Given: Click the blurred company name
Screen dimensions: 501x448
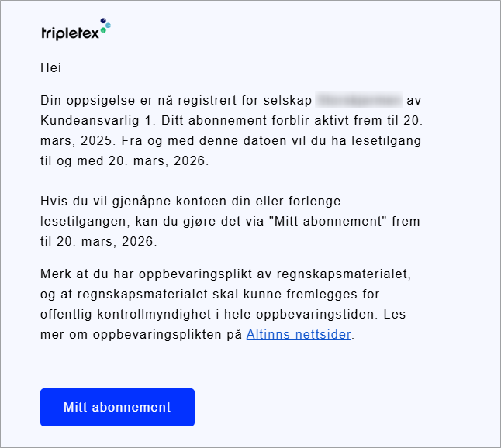Looking at the screenshot, I should [x=358, y=100].
